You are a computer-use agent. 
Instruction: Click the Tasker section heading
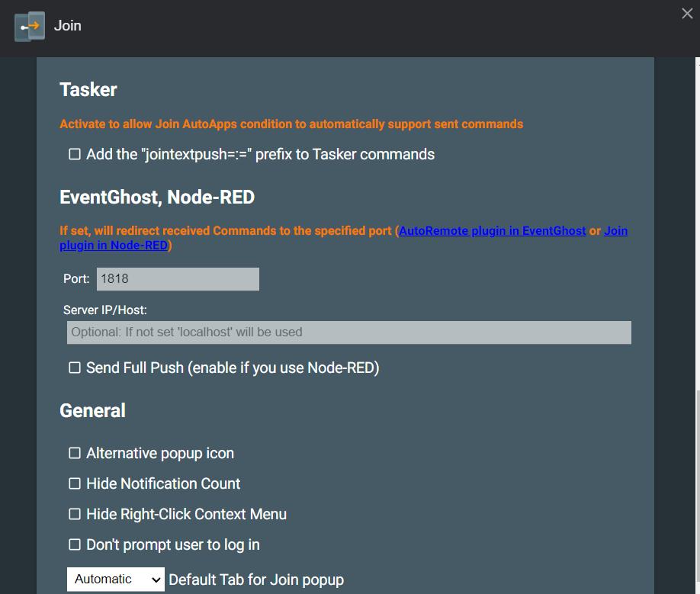click(88, 90)
